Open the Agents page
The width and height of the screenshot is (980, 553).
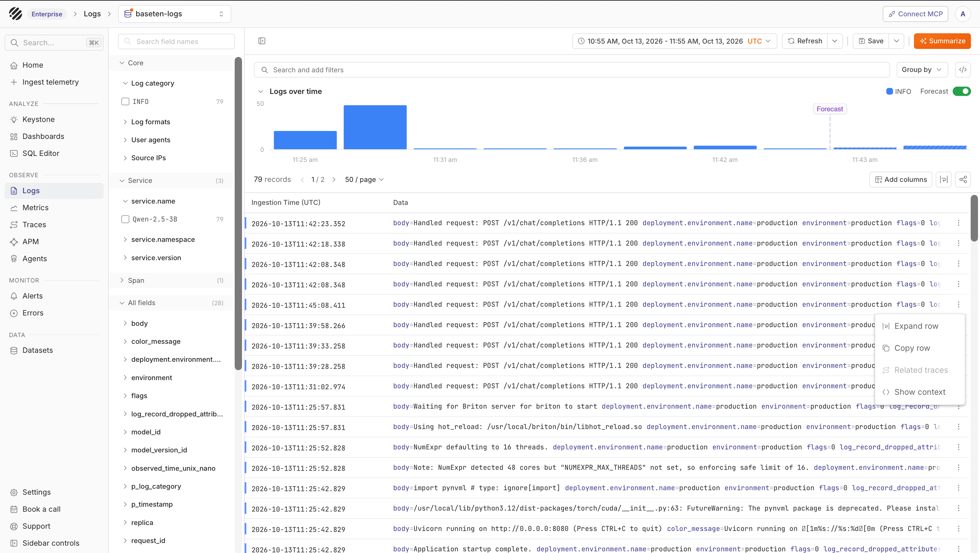[x=35, y=259]
